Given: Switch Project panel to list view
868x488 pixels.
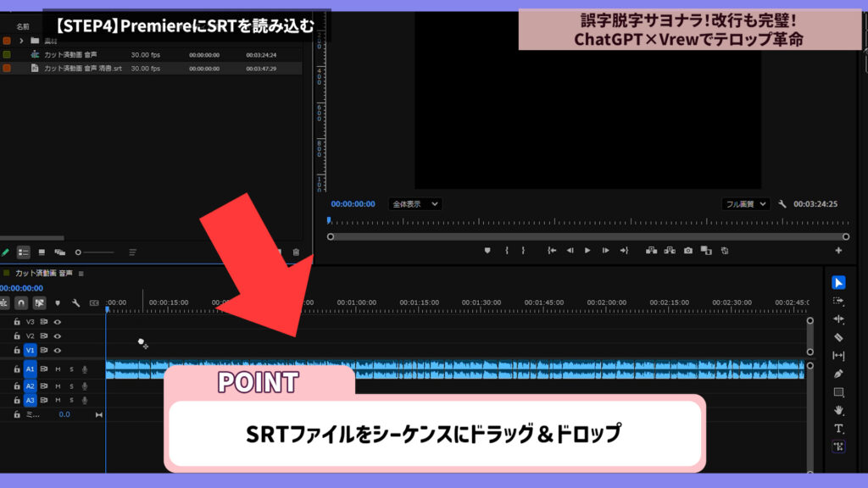Looking at the screenshot, I should click(23, 252).
